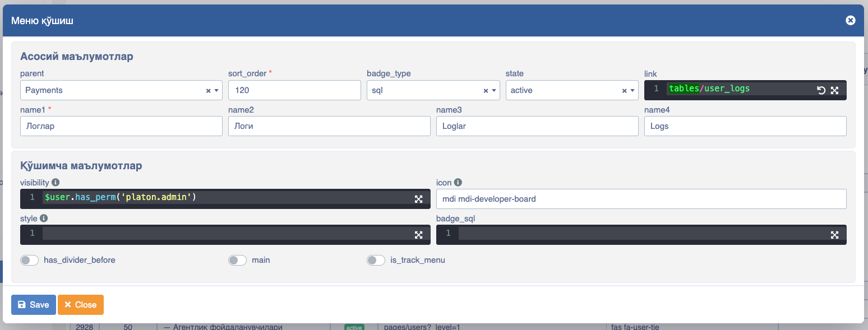The image size is (868, 330).
Task: Select the Payments parent combo box
Action: point(121,90)
